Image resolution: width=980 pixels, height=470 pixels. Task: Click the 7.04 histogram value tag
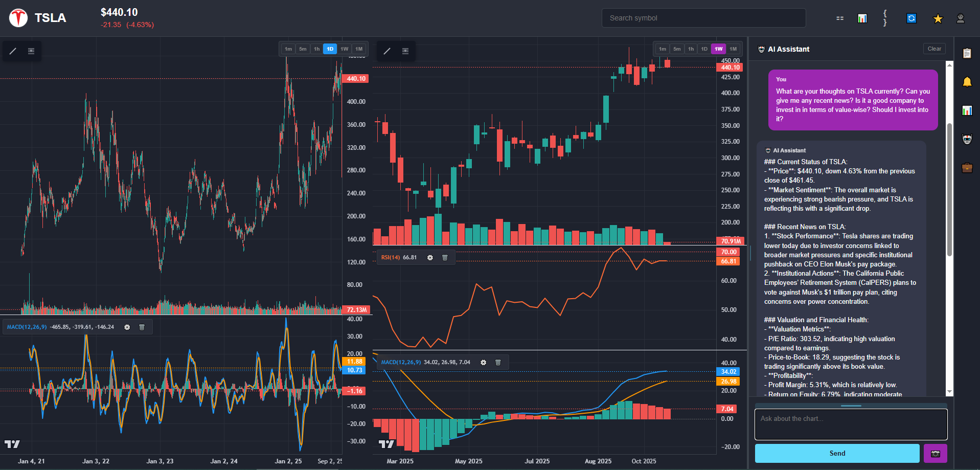pos(727,409)
